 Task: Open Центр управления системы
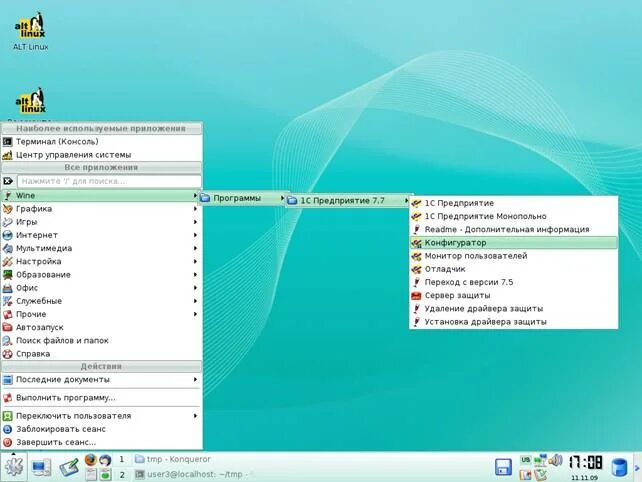coord(102,155)
